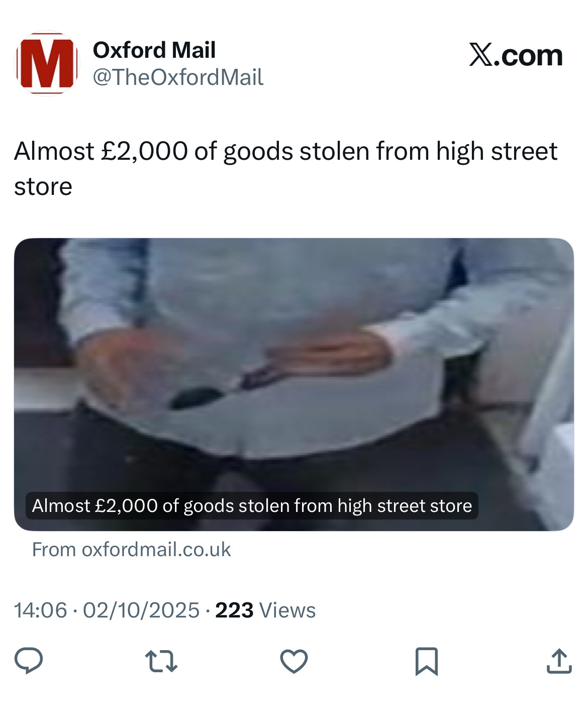Follow the 'From oxfordmail.co.uk' source link
The height and width of the screenshot is (727, 588).
(x=131, y=550)
